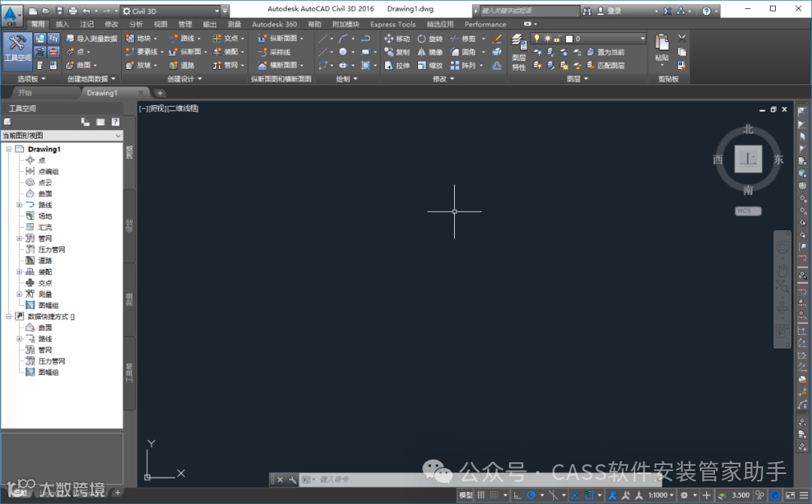The height and width of the screenshot is (504, 812).
Task: Click the 北 north label on ViewCube compass
Action: pyautogui.click(x=748, y=129)
